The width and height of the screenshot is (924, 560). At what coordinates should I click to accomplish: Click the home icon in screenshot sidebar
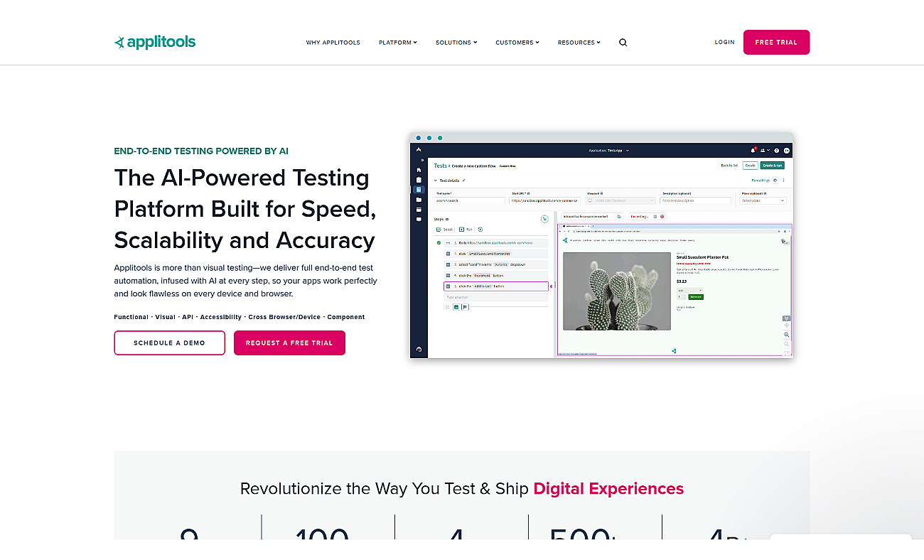coord(419,170)
